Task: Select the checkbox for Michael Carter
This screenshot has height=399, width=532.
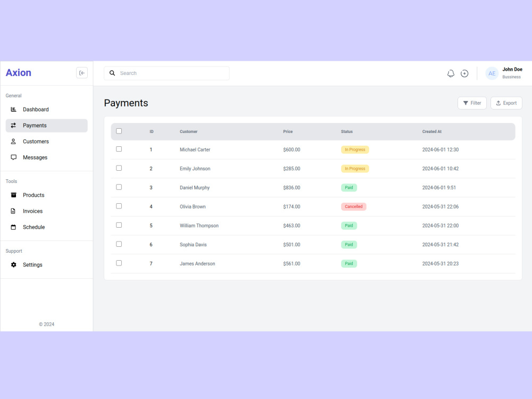Action: [x=119, y=149]
